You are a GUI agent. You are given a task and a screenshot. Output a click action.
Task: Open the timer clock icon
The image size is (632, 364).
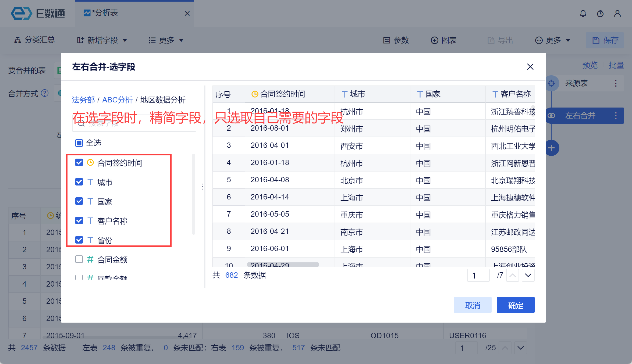tap(600, 13)
